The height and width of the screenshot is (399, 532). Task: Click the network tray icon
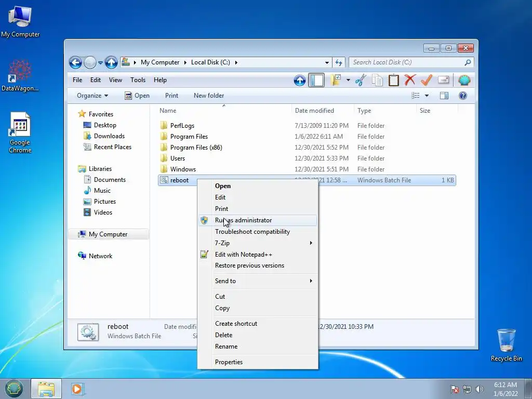(x=467, y=389)
